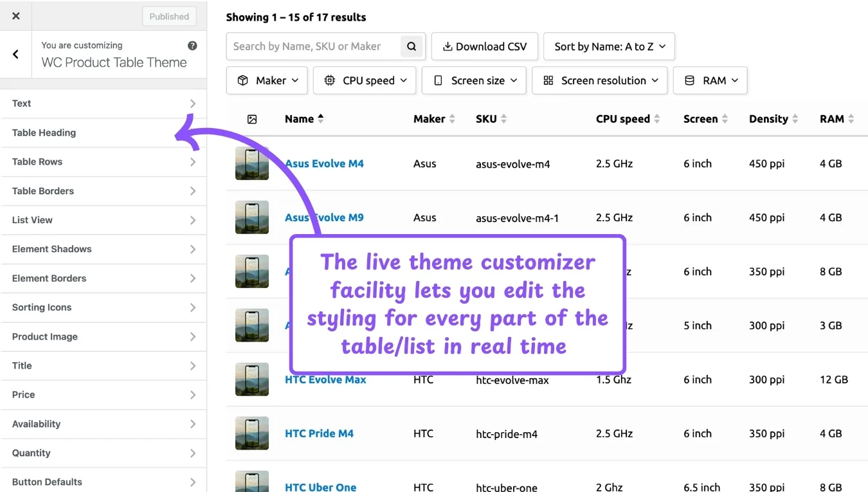Sort by CPU speed column arrows

click(656, 119)
